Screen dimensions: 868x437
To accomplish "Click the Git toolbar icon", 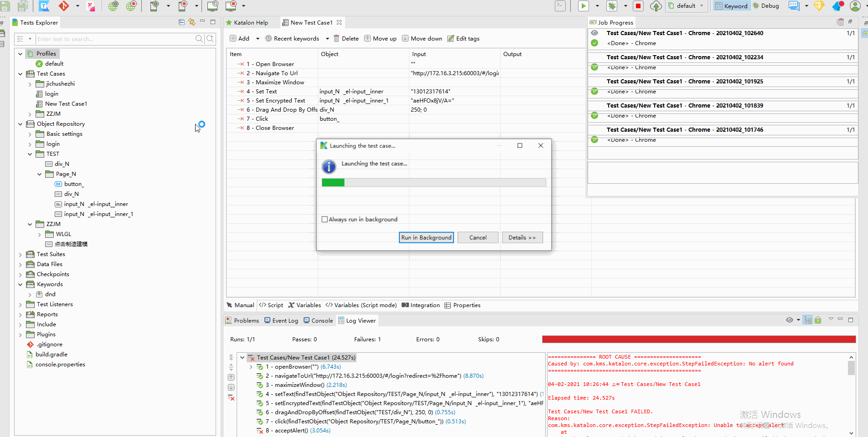I will click(64, 6).
